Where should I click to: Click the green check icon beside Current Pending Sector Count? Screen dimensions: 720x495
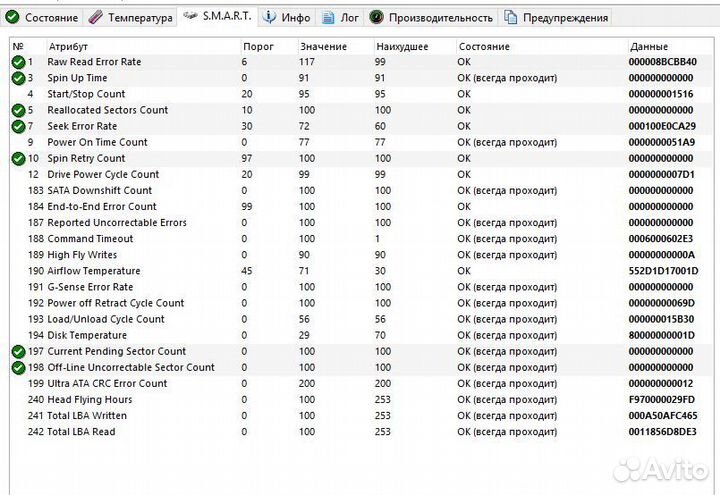(18, 351)
